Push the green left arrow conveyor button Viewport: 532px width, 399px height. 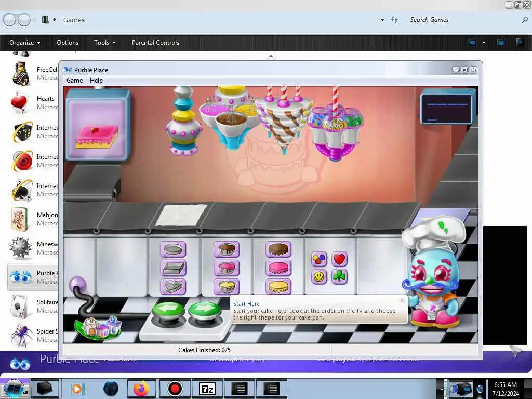click(169, 311)
